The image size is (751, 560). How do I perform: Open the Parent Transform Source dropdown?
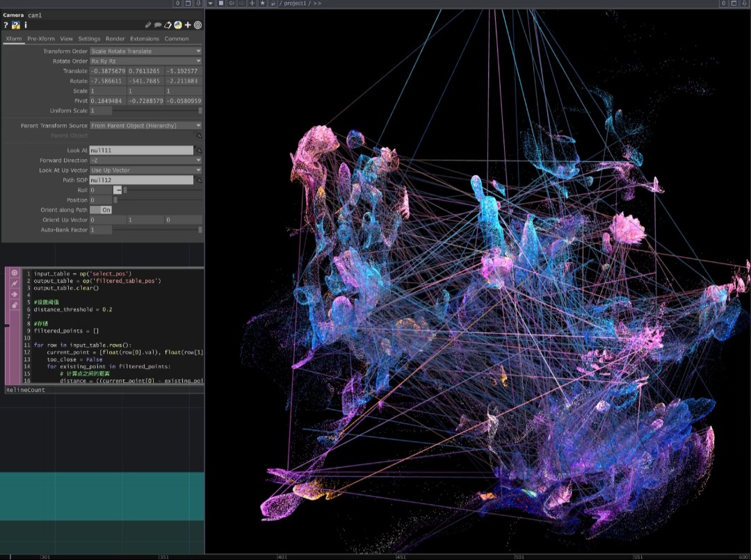pos(146,125)
